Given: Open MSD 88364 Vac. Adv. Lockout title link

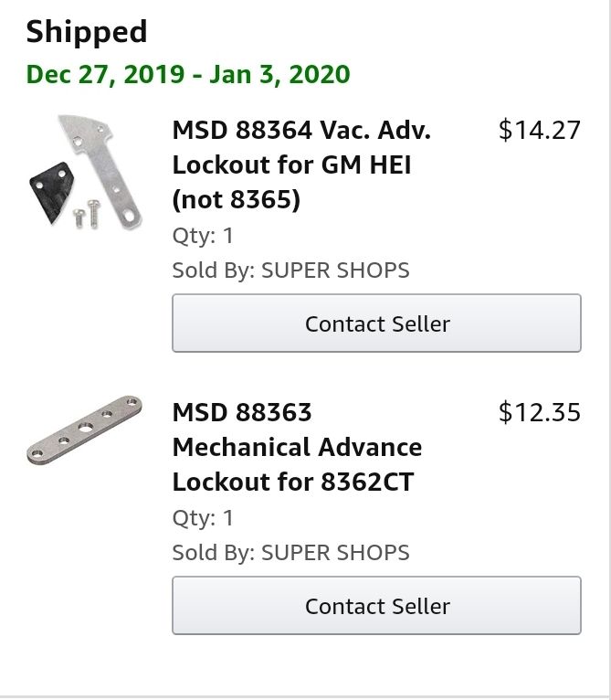Looking at the screenshot, I should click(301, 164).
